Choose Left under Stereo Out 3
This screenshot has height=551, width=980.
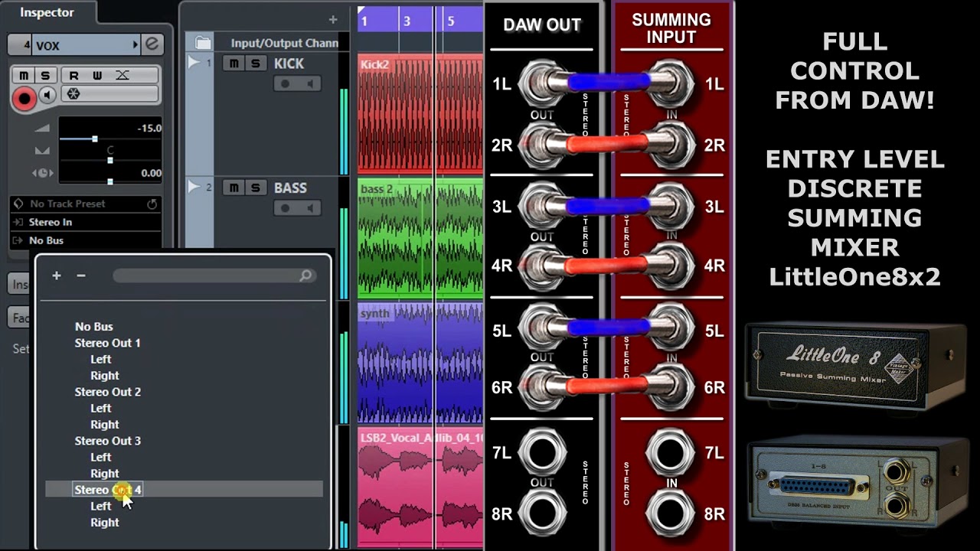pos(101,457)
